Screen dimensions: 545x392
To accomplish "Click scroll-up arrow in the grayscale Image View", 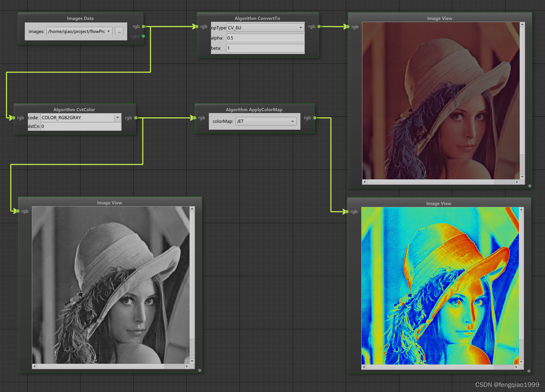I will [192, 209].
